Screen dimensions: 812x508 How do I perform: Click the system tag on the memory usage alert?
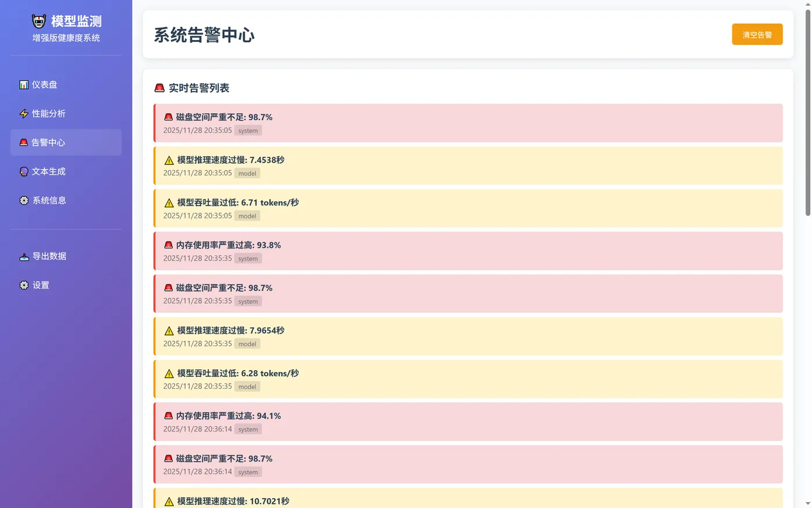[x=248, y=258]
